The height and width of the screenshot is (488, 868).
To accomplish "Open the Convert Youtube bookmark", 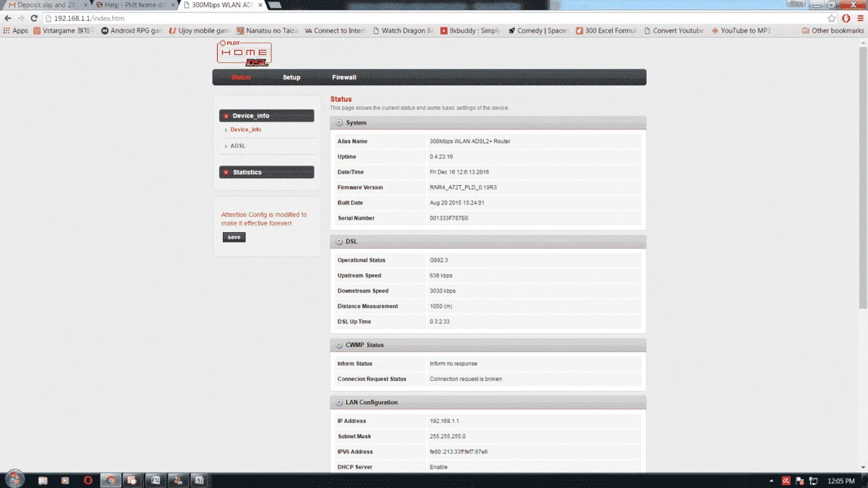I will coord(674,31).
